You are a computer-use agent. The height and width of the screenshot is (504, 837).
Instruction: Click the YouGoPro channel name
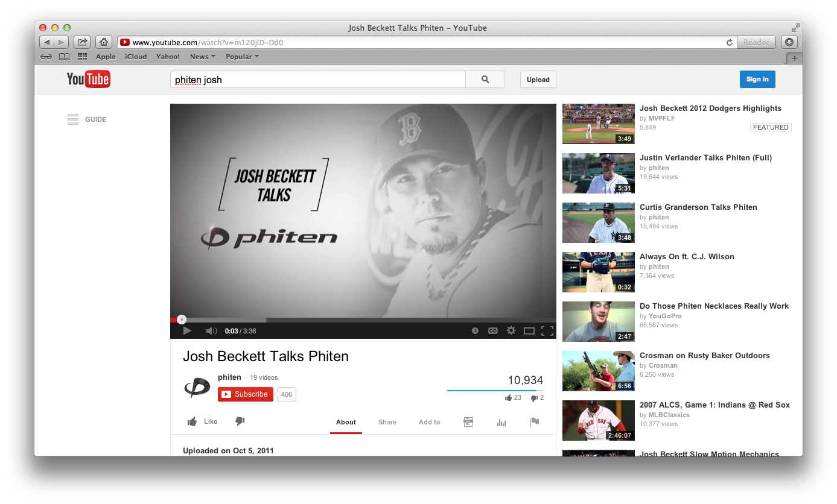pos(664,316)
